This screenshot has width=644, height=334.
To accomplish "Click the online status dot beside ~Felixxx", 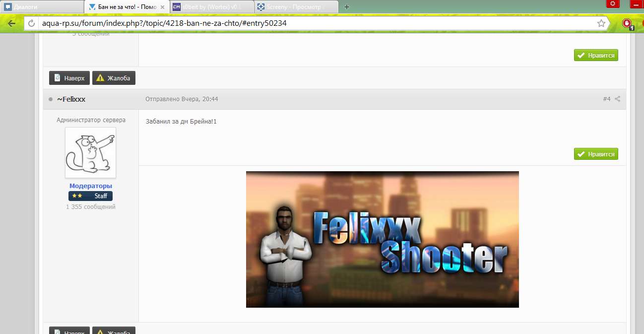I will pyautogui.click(x=51, y=99).
